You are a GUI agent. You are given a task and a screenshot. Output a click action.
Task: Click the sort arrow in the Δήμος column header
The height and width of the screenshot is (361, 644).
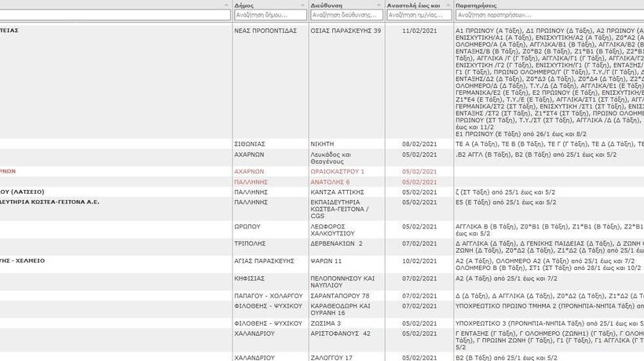(x=302, y=5)
